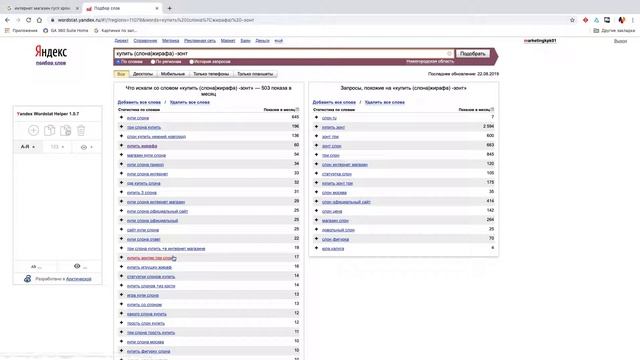Click the plus icon beside the 136-impressions phrase
The image size is (640, 360).
click(x=121, y=136)
